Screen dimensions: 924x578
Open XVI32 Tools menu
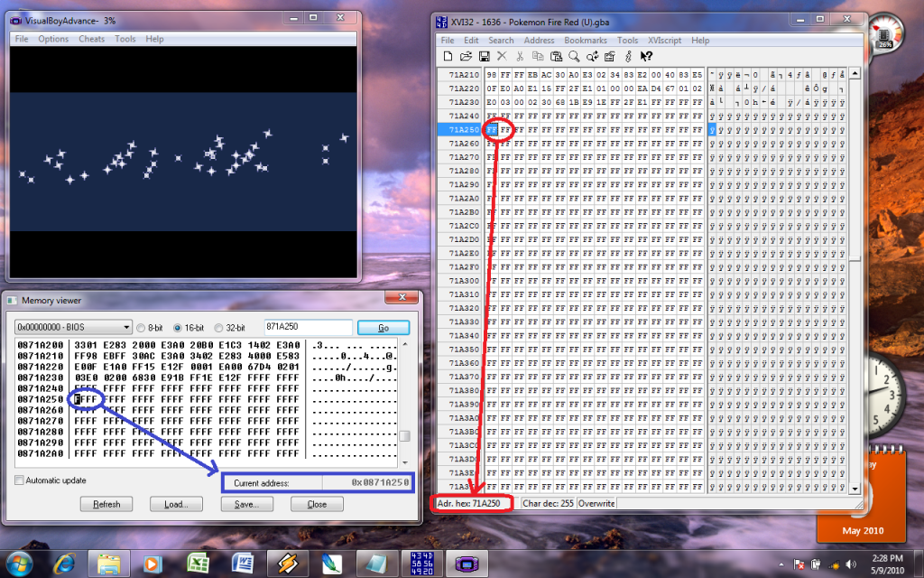pos(628,40)
